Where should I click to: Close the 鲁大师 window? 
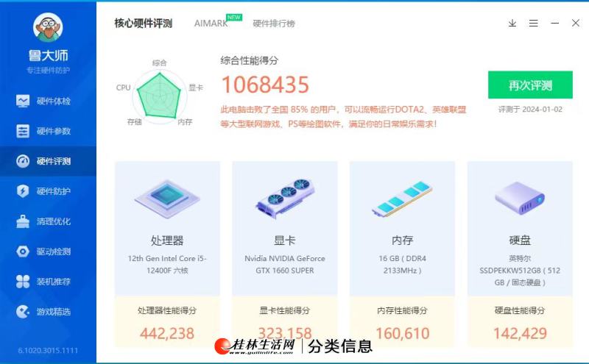coord(576,23)
